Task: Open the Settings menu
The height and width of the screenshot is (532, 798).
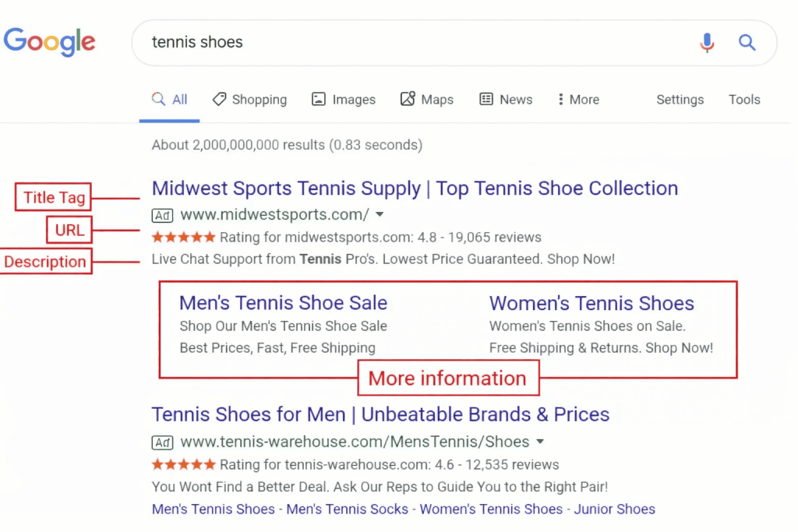Action: 680,99
